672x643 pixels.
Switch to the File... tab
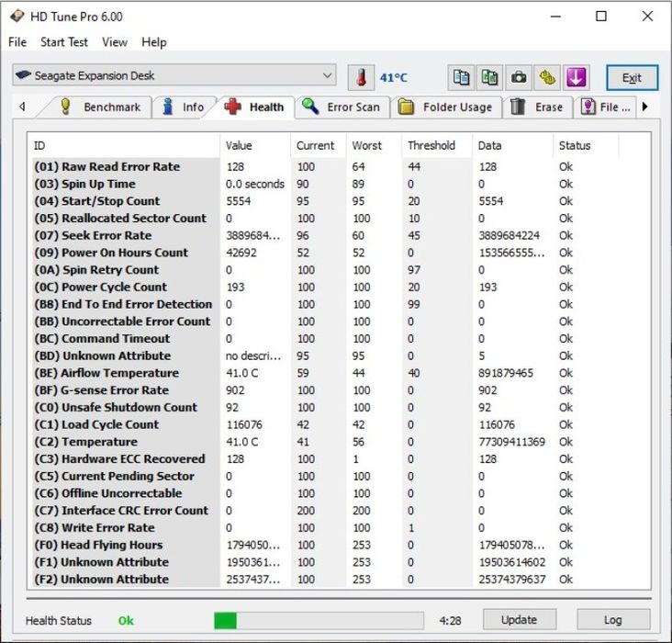click(x=607, y=107)
